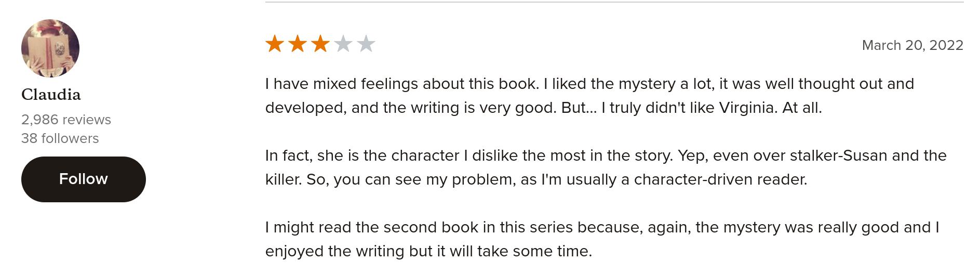The image size is (980, 273).
Task: Click the 38 followers count
Action: [x=60, y=138]
